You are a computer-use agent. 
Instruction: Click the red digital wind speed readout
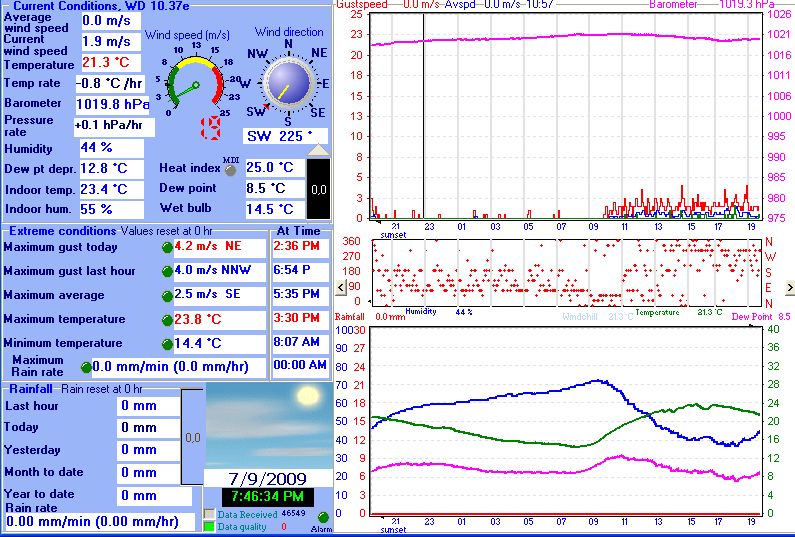[x=210, y=128]
